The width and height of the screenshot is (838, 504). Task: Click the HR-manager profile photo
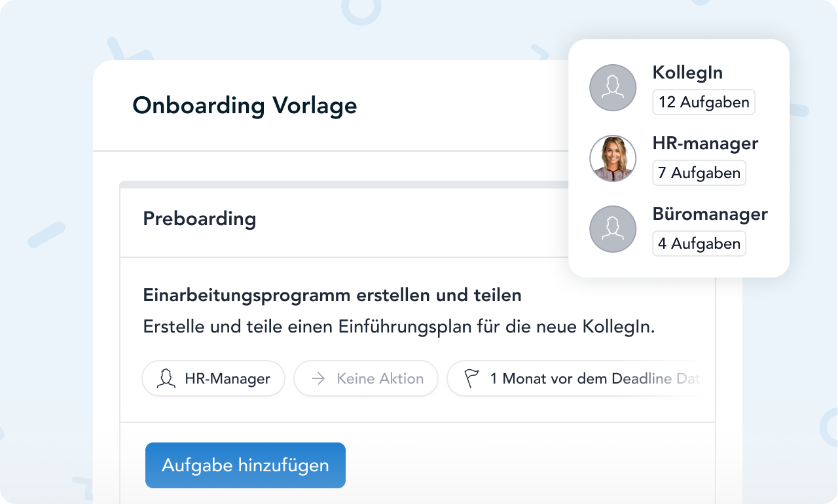[613, 158]
